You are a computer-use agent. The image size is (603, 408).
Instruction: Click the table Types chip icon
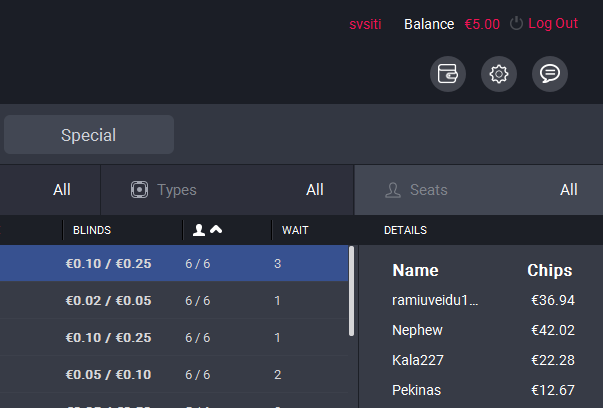[140, 189]
